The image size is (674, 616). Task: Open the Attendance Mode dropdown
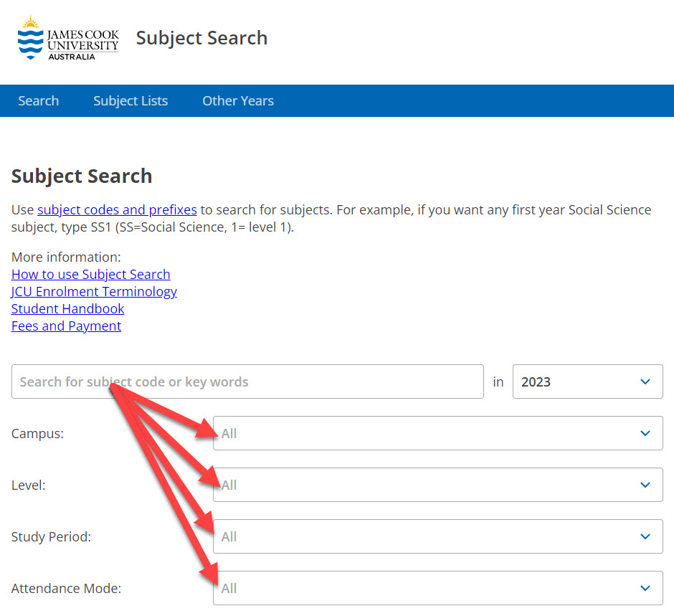pos(437,588)
